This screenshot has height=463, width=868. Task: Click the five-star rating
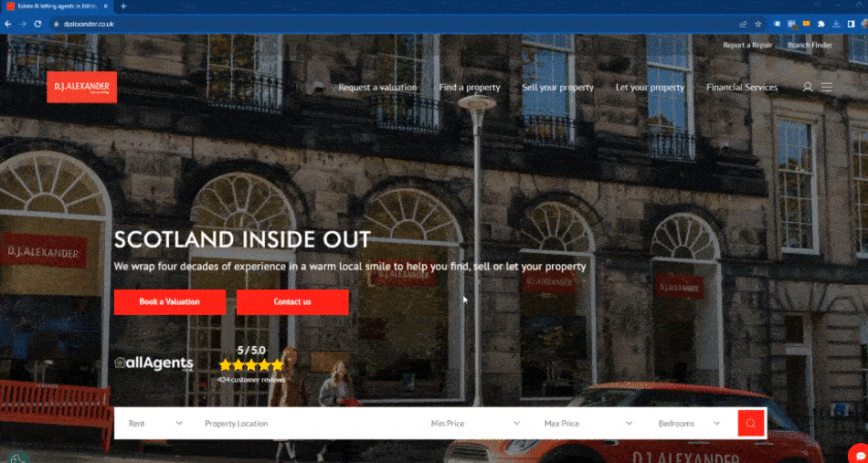[x=251, y=365]
